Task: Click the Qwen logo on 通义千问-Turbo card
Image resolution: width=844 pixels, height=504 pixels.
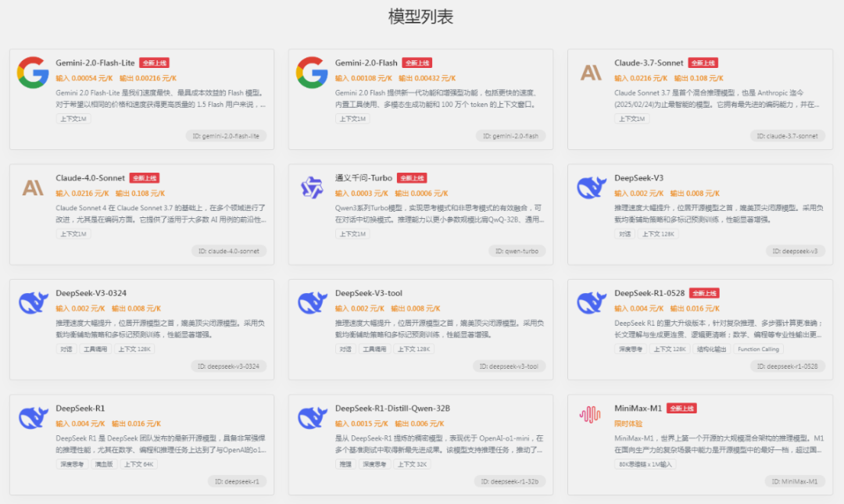Action: pos(312,188)
